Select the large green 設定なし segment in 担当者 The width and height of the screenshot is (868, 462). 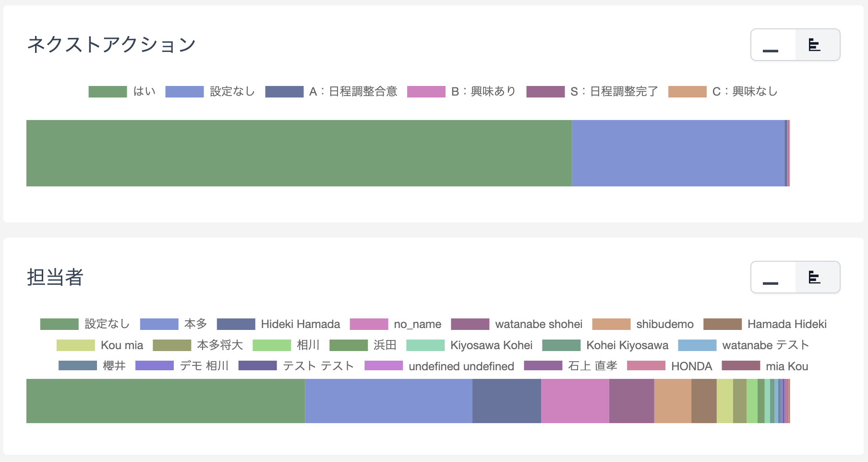pos(165,401)
